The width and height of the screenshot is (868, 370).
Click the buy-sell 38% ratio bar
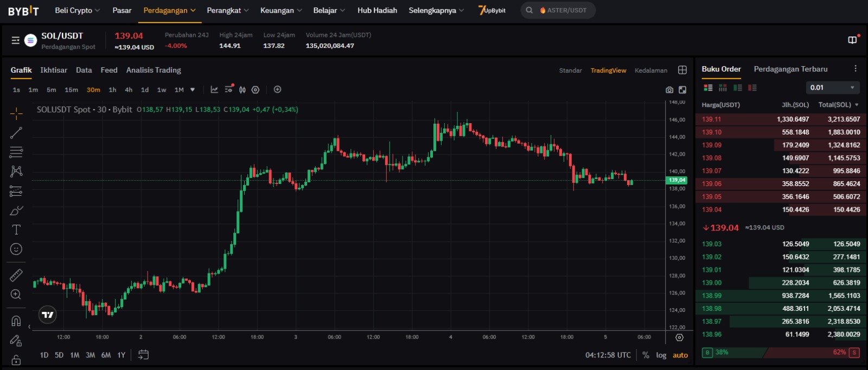(781, 353)
